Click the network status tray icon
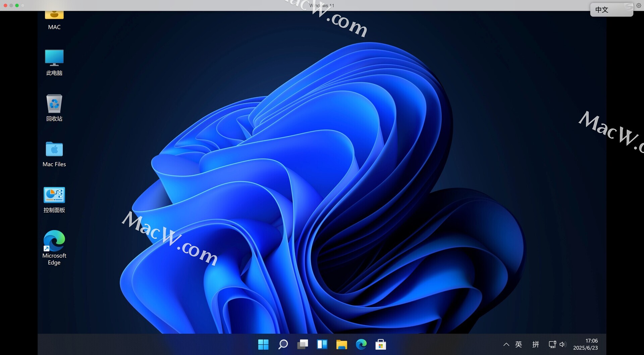 point(552,344)
